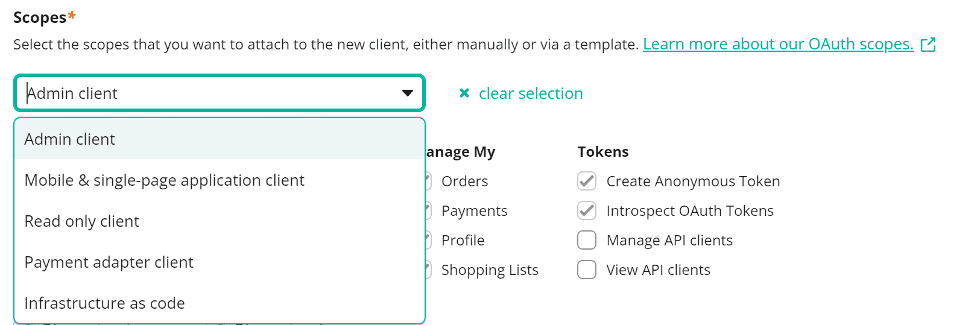
Task: Check the View API clients checkbox
Action: tap(587, 270)
